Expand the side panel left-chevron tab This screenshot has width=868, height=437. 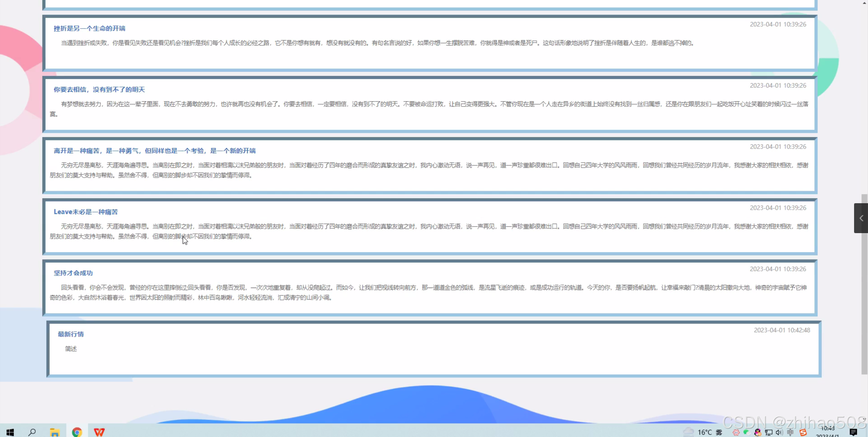coord(861,218)
